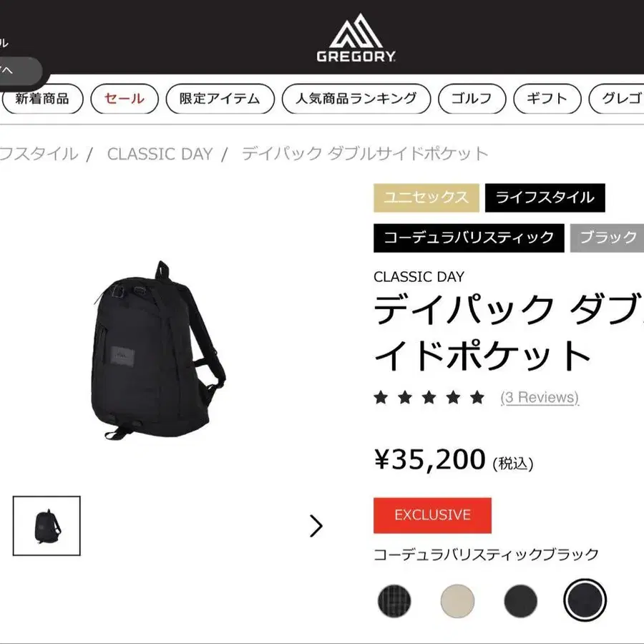Go to 限定アイテム
The image size is (644, 644).
point(220,99)
